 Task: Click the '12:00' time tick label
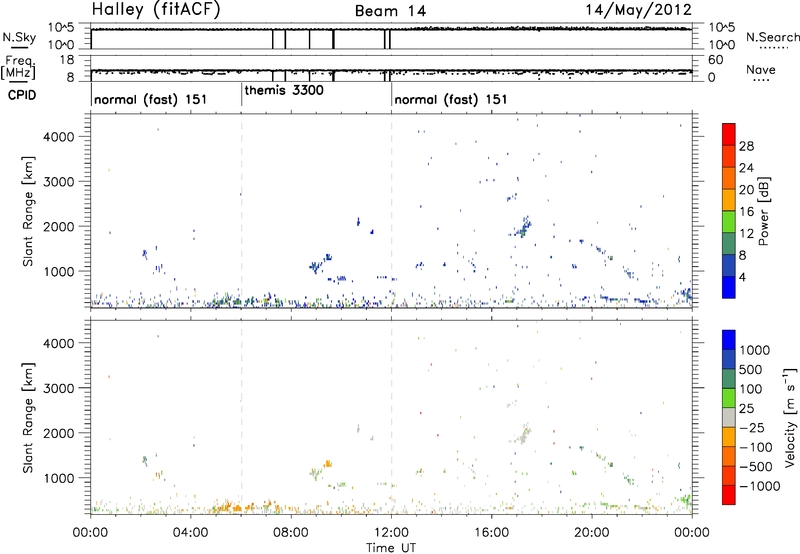pyautogui.click(x=391, y=533)
